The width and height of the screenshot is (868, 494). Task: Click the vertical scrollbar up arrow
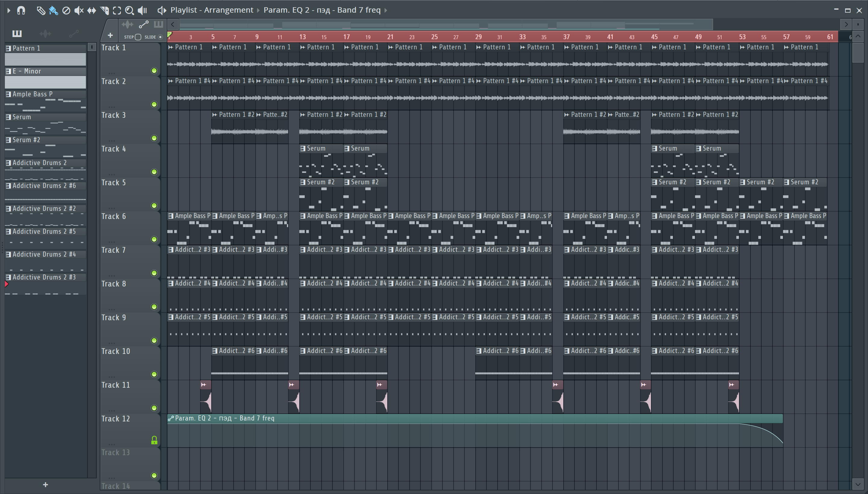[858, 36]
